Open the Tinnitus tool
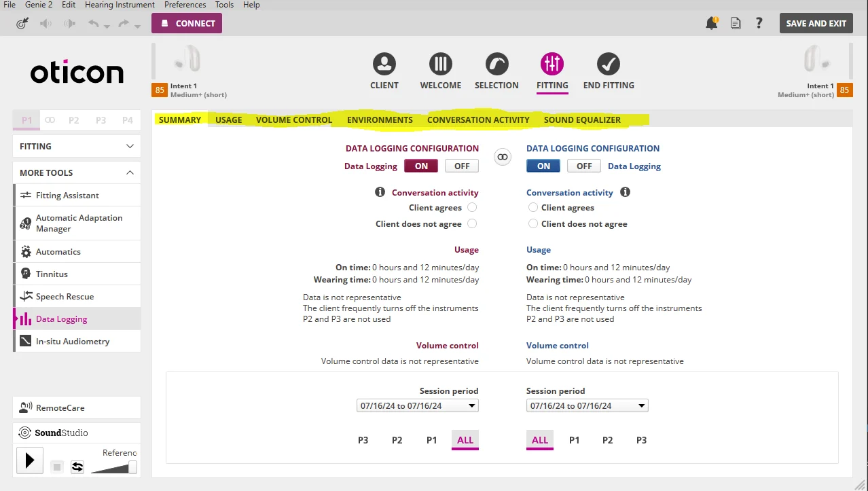The width and height of the screenshot is (868, 491). pos(77,274)
